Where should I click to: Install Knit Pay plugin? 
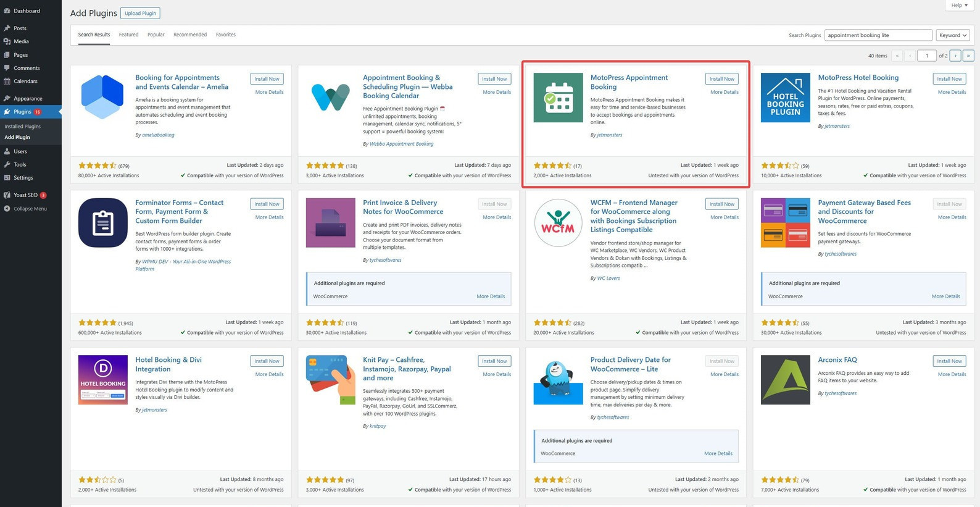pyautogui.click(x=494, y=361)
